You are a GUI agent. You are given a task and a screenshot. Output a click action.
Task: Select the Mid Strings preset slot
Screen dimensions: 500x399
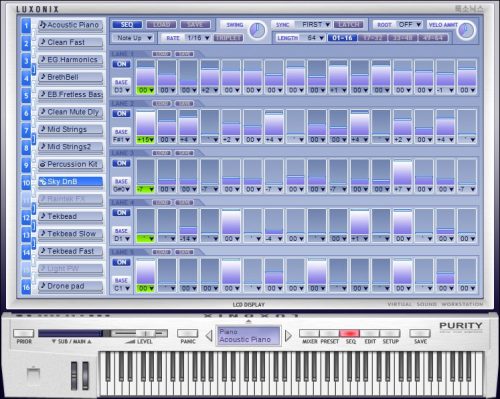point(70,129)
